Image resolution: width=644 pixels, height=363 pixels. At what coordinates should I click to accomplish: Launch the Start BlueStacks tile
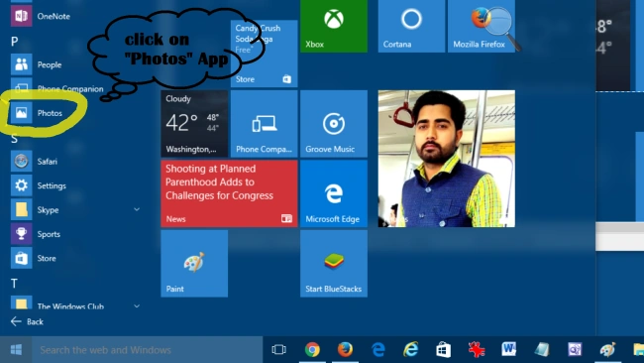[x=334, y=263]
